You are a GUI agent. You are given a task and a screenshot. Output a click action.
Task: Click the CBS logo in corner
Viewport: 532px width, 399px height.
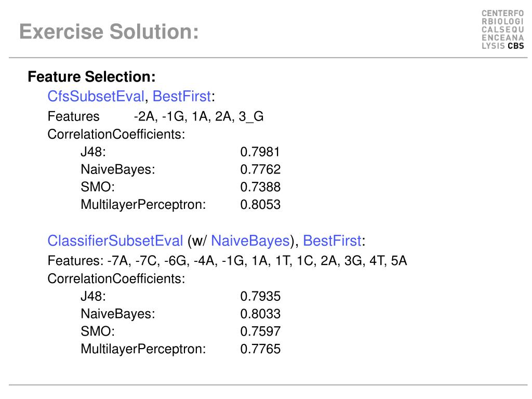pyautogui.click(x=502, y=30)
